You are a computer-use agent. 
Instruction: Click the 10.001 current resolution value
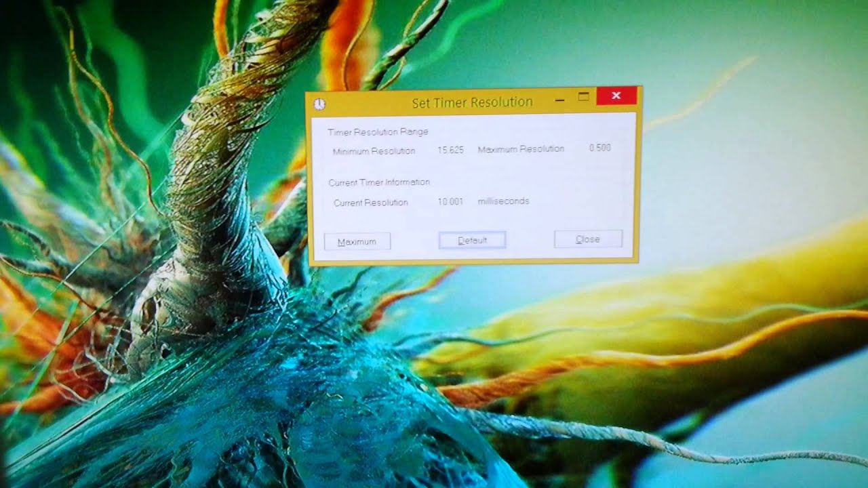tap(450, 201)
